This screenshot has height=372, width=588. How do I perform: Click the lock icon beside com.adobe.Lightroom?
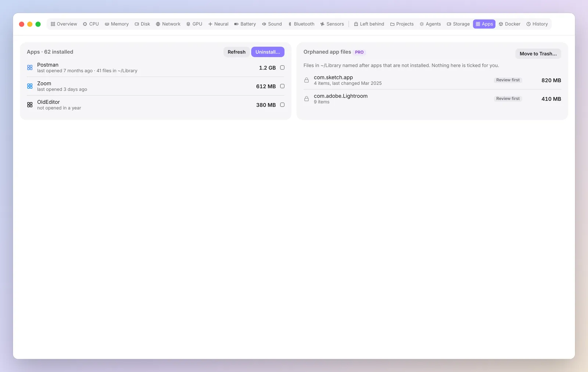tap(306, 99)
